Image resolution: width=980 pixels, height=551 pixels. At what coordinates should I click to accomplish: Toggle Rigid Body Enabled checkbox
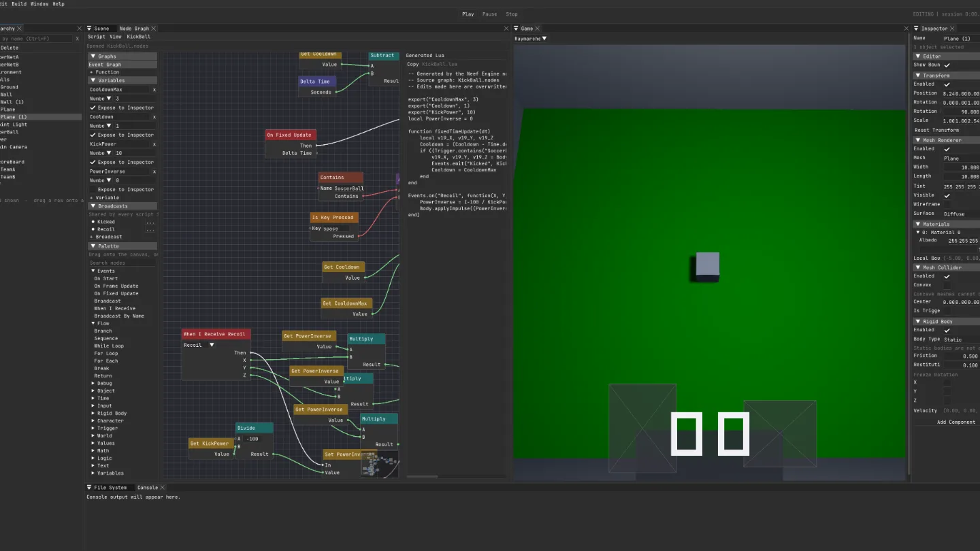click(x=947, y=330)
